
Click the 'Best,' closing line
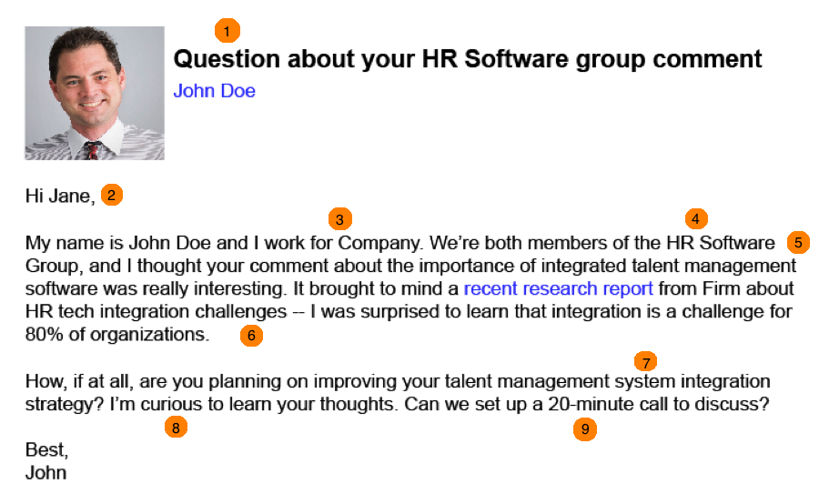46,449
